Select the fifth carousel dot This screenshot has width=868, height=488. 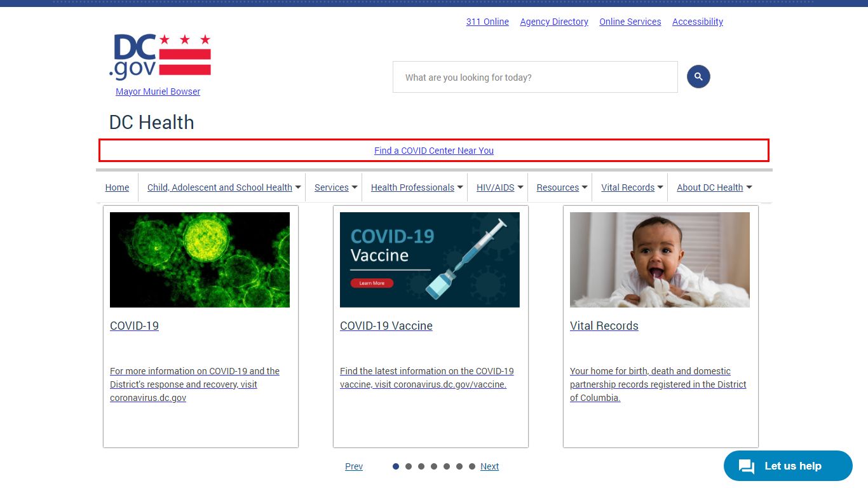point(447,466)
